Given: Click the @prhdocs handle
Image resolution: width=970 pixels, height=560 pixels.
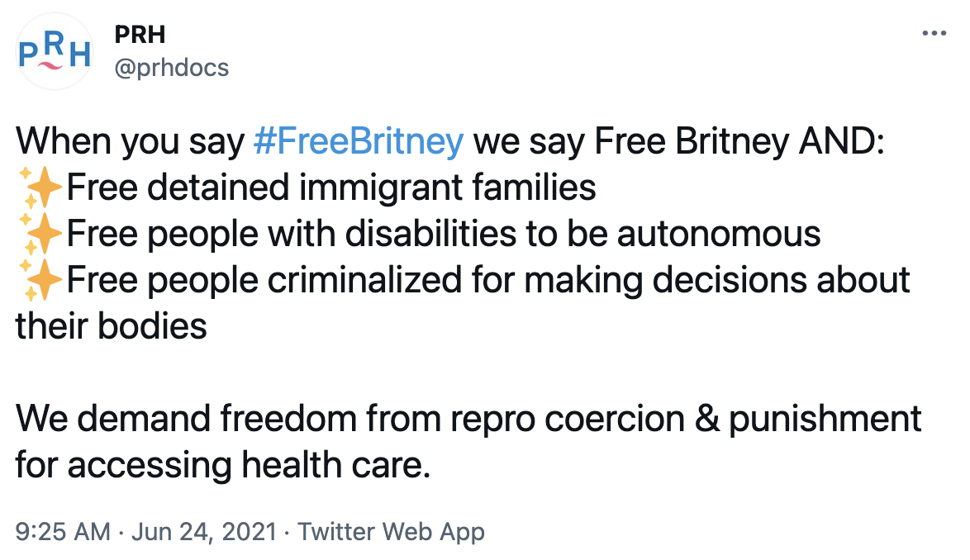Looking at the screenshot, I should (171, 67).
